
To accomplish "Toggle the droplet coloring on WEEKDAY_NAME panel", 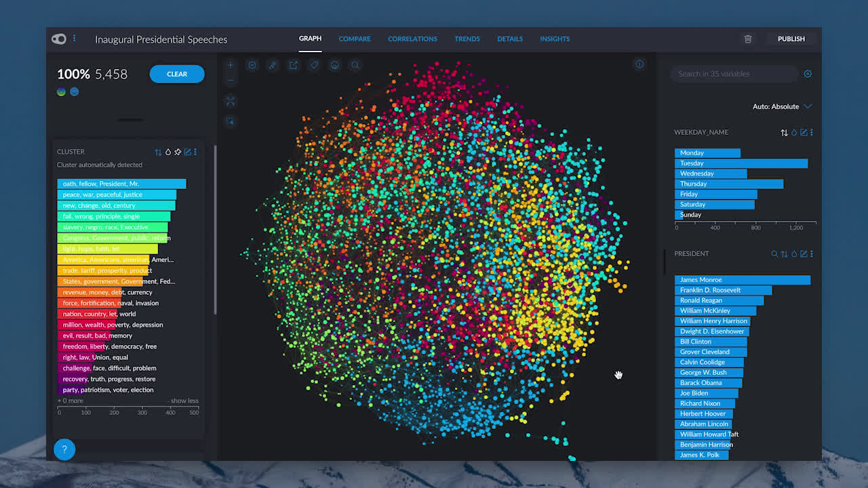I will pos(794,132).
